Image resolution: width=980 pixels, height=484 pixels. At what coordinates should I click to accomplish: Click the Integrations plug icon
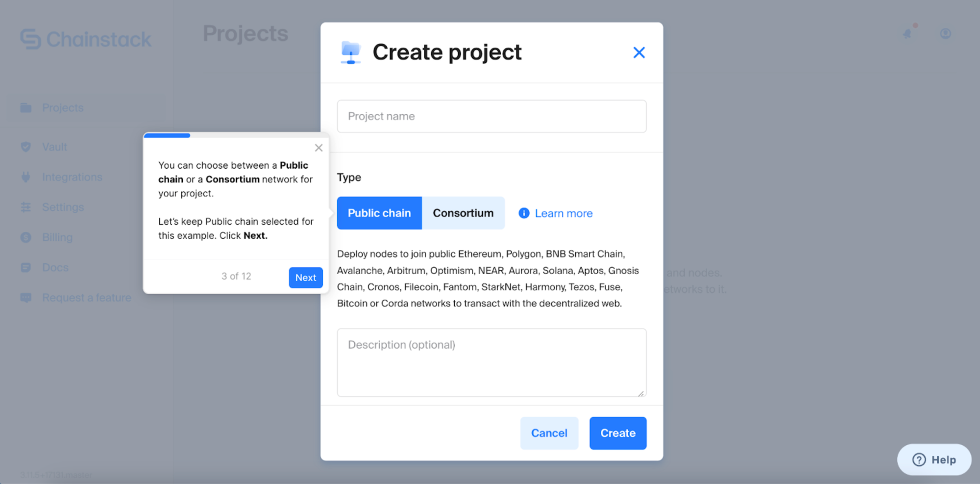[26, 177]
